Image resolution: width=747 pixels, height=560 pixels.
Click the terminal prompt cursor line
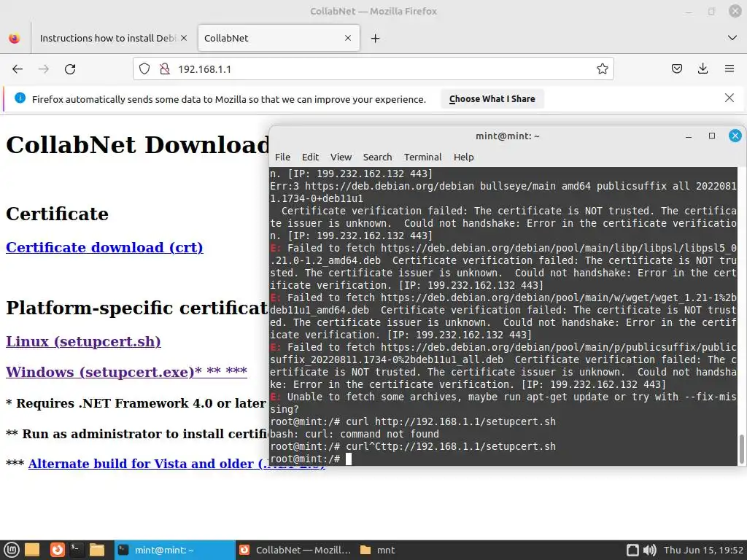click(x=503, y=459)
